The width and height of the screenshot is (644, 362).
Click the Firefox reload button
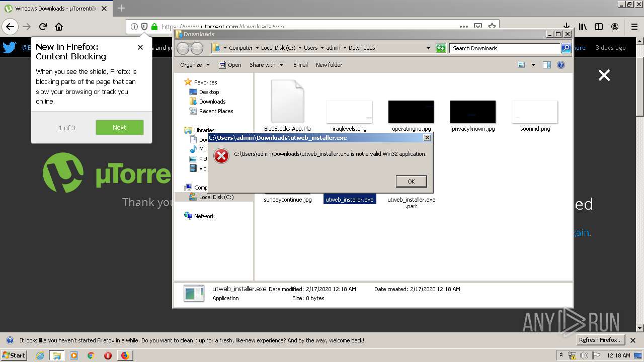click(43, 27)
